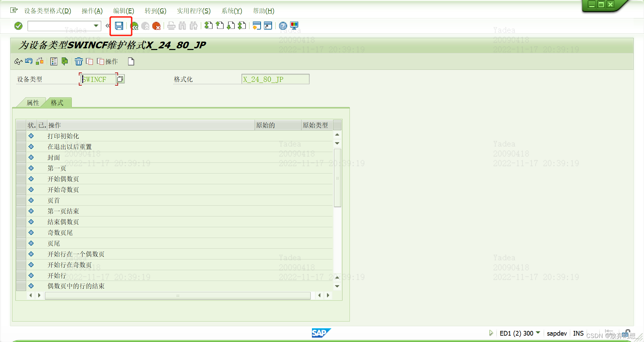The width and height of the screenshot is (644, 342).
Task: Click the Customize local layout icon
Action: pos(294,26)
